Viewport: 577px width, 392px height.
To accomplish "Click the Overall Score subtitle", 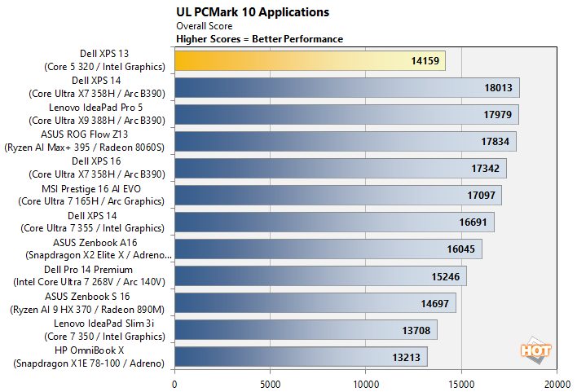I will [x=205, y=26].
